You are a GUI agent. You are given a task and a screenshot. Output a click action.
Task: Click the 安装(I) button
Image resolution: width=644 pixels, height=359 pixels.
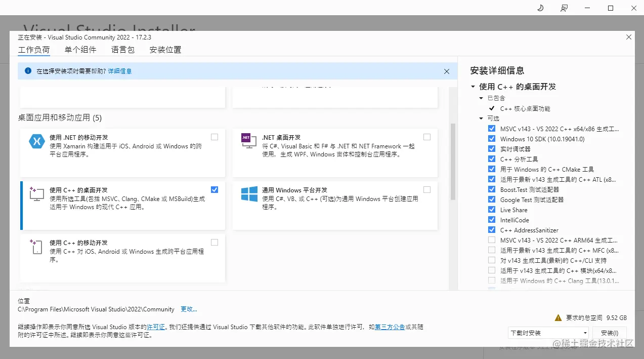pos(610,333)
